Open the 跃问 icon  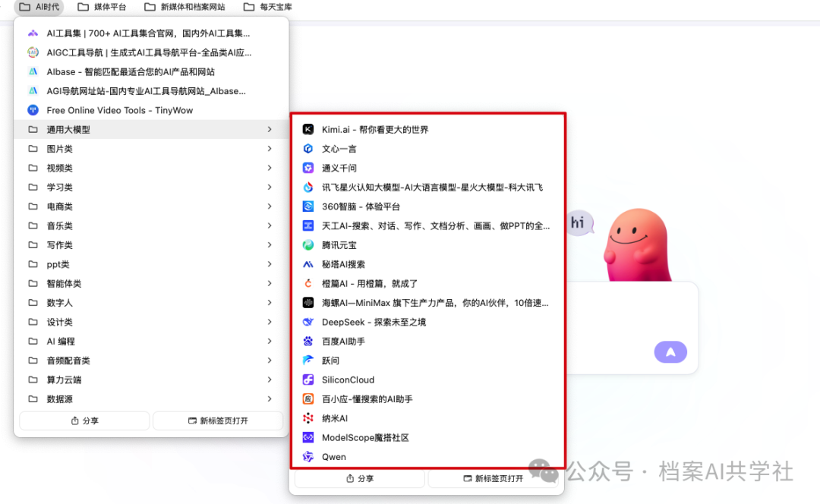coord(308,361)
